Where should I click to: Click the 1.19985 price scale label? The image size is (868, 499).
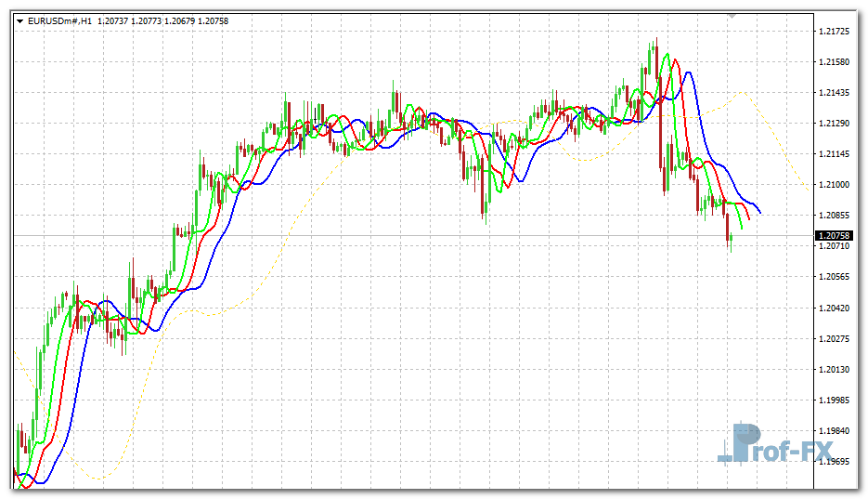click(x=836, y=400)
